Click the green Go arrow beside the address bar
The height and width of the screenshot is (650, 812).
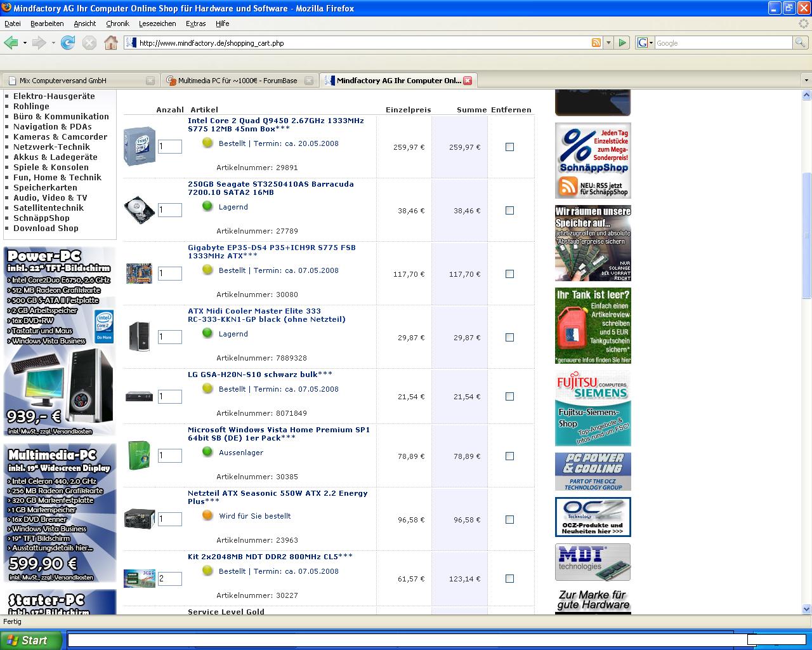pos(622,43)
